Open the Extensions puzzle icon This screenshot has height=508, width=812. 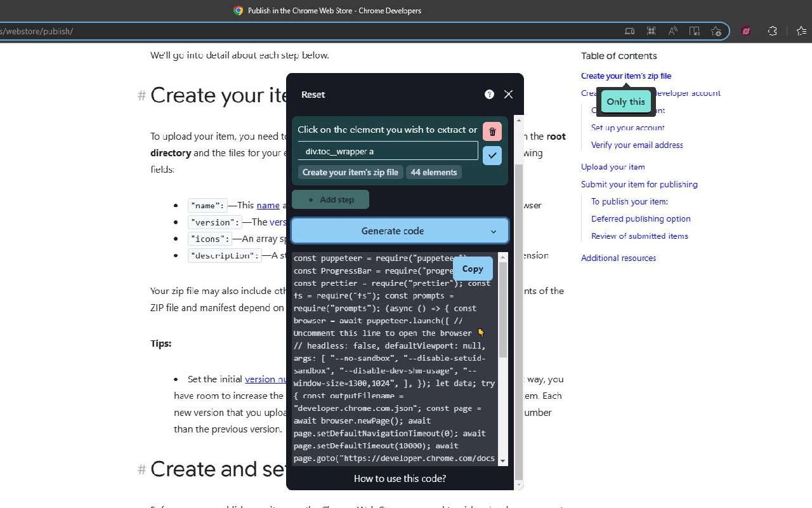click(x=772, y=31)
